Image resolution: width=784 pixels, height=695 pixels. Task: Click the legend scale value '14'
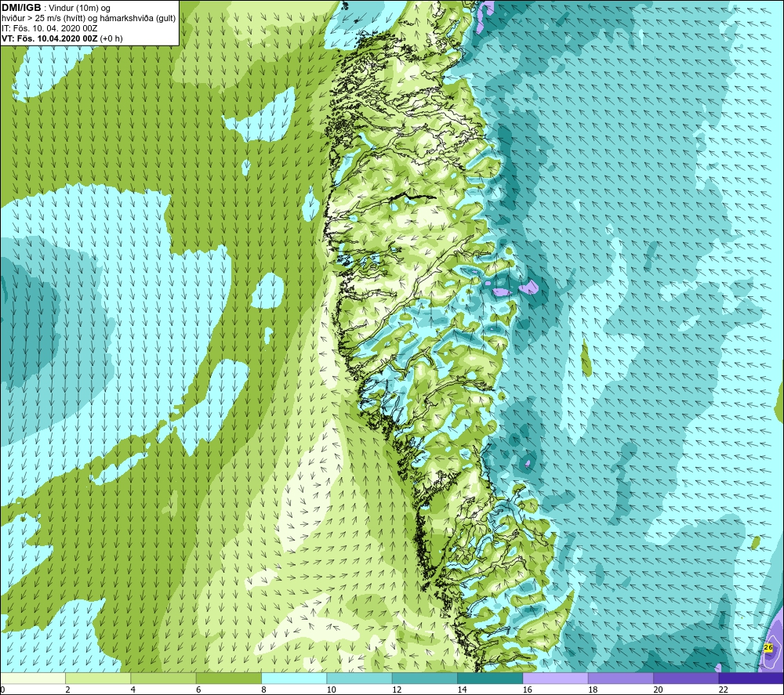pos(462,690)
